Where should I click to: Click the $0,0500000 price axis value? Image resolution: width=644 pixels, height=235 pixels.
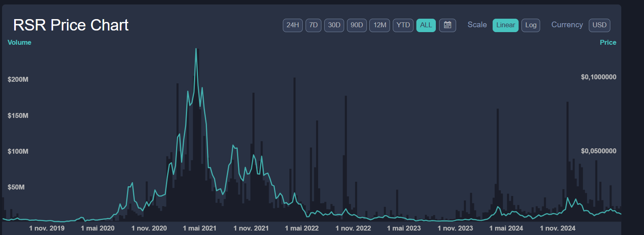click(x=599, y=151)
